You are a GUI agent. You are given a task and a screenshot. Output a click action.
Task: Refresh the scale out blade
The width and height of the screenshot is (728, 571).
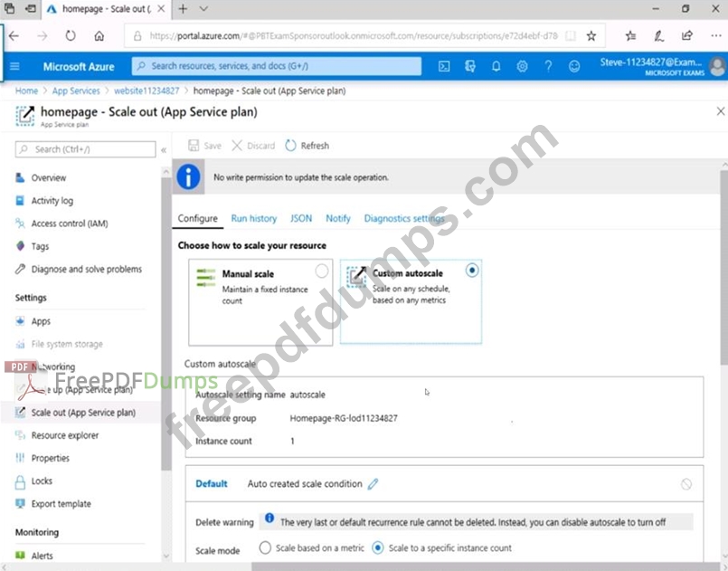[x=307, y=146]
